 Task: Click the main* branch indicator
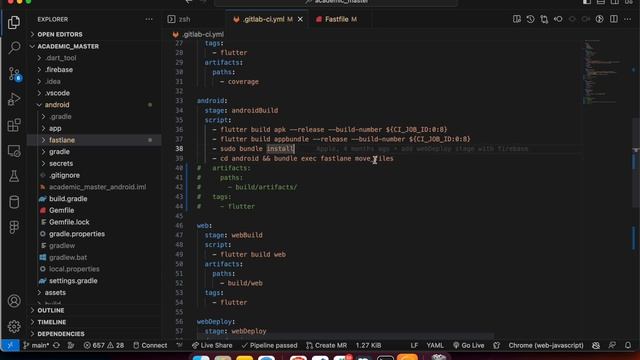(36, 345)
